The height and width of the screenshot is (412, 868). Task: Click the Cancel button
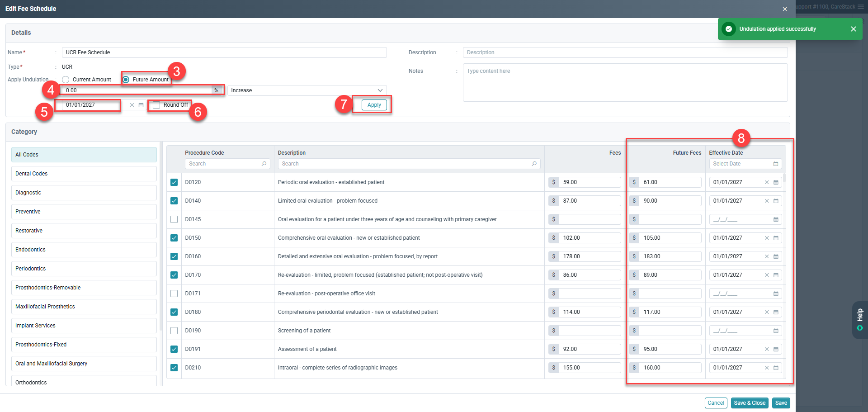pyautogui.click(x=716, y=403)
